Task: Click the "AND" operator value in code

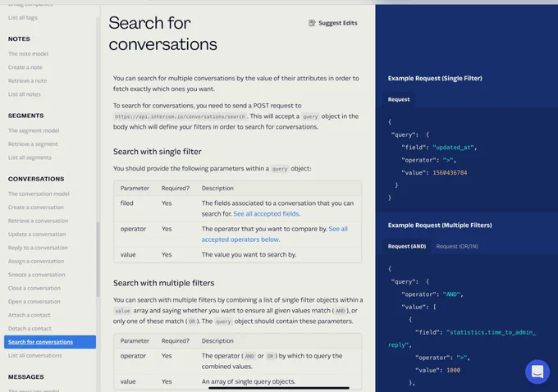Action: pyautogui.click(x=451, y=294)
